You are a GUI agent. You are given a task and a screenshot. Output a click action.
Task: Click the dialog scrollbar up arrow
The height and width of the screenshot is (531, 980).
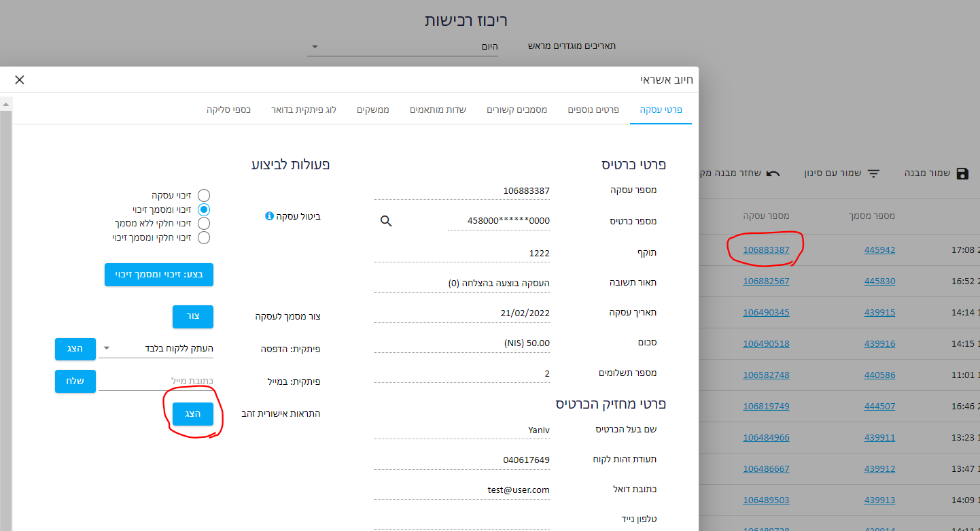pyautogui.click(x=6, y=104)
